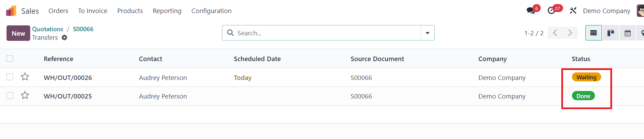644x139 pixels.
Task: Toggle the select-all header checkbox
Action: [x=10, y=59]
